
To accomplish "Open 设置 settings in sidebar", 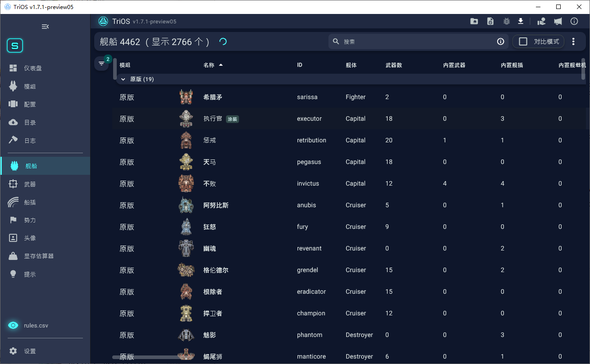I will [x=45, y=351].
